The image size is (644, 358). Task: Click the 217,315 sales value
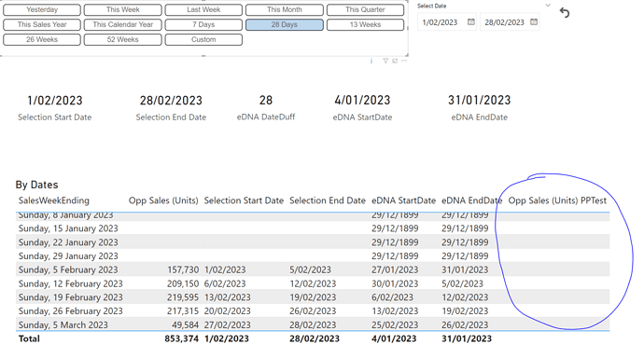183,311
